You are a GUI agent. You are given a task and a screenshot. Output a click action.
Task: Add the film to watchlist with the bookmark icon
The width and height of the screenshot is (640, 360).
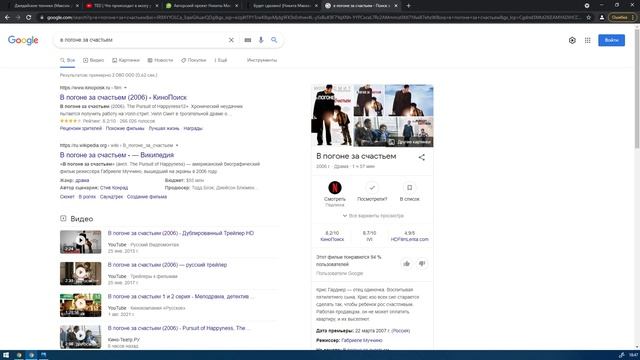pyautogui.click(x=409, y=188)
